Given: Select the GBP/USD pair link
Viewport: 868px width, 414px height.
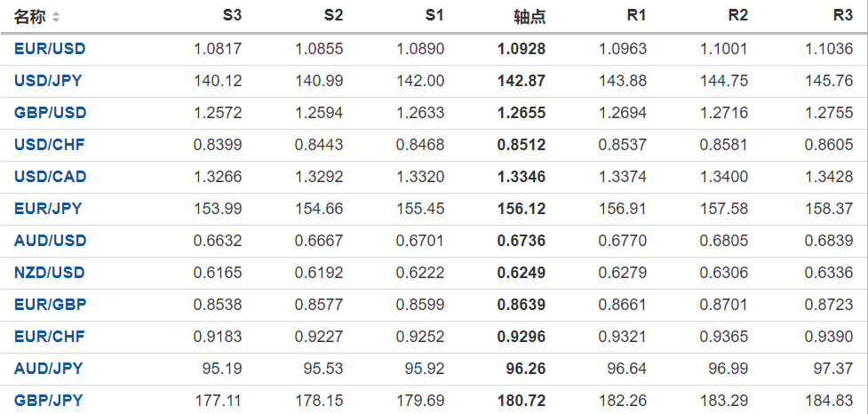Looking at the screenshot, I should [x=50, y=113].
